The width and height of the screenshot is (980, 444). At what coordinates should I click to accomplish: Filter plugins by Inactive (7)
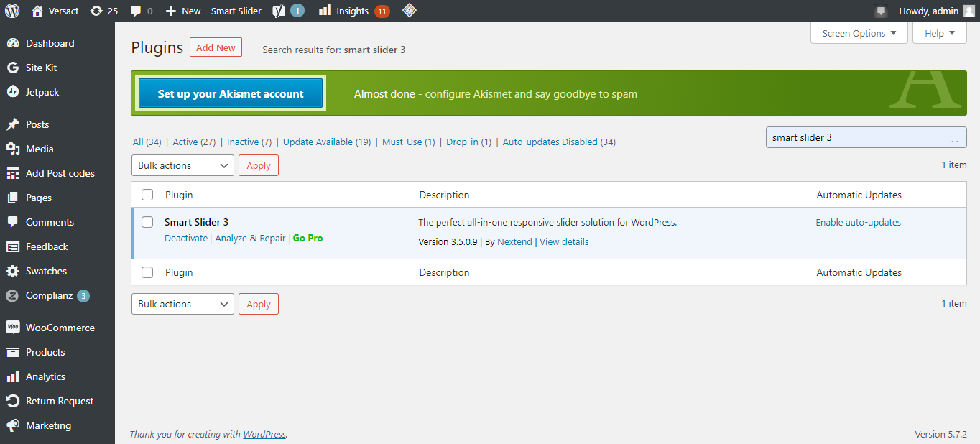click(x=249, y=142)
